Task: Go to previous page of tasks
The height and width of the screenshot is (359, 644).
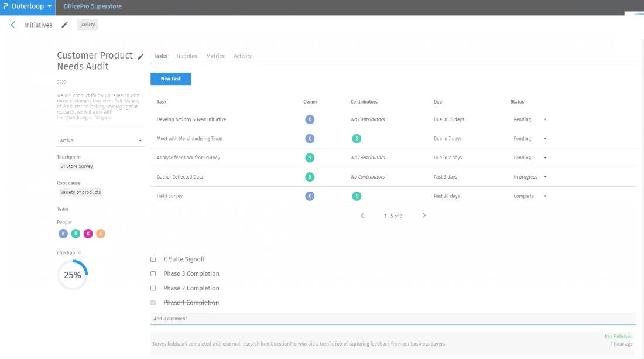Action: click(x=362, y=216)
